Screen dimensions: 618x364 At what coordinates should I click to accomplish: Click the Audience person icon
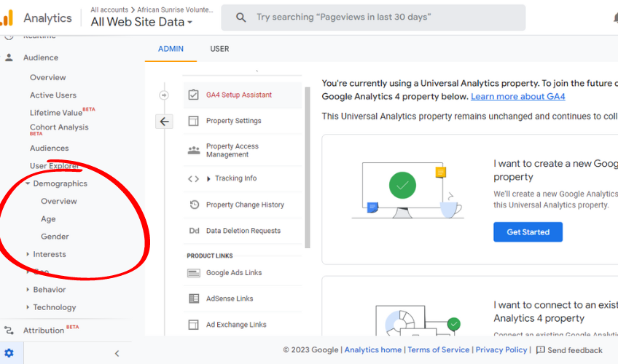[x=9, y=58]
